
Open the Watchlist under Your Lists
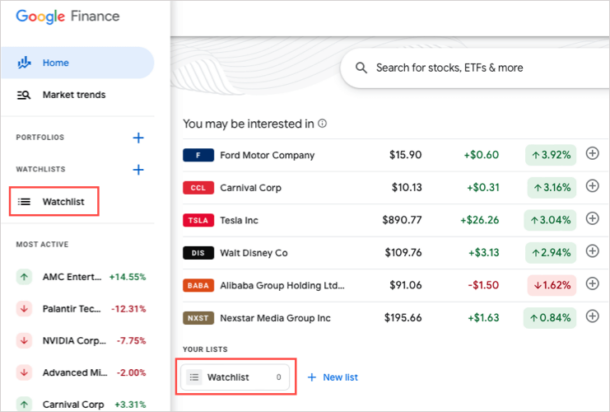click(236, 377)
